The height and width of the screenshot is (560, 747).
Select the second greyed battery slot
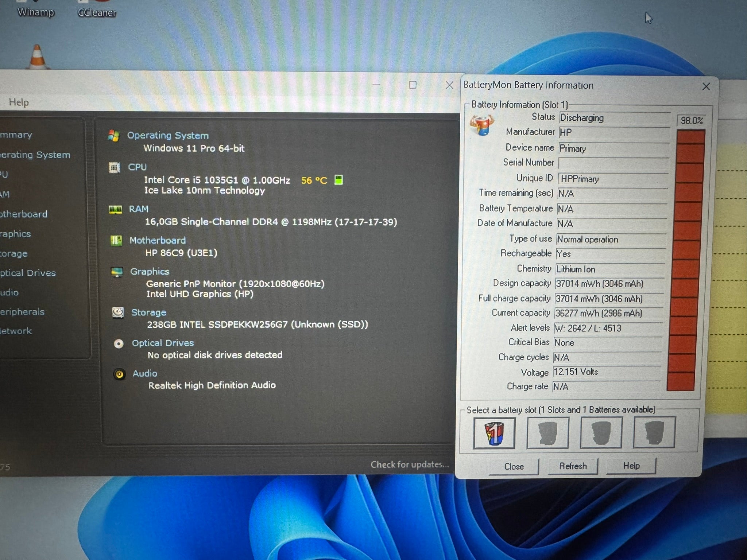click(x=548, y=433)
